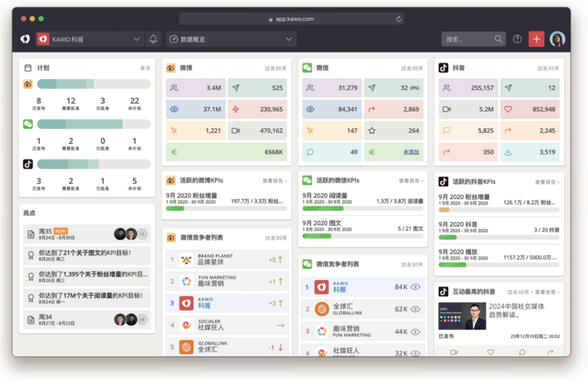
Task: Click Weibo euro value icon €668K
Action: click(174, 152)
